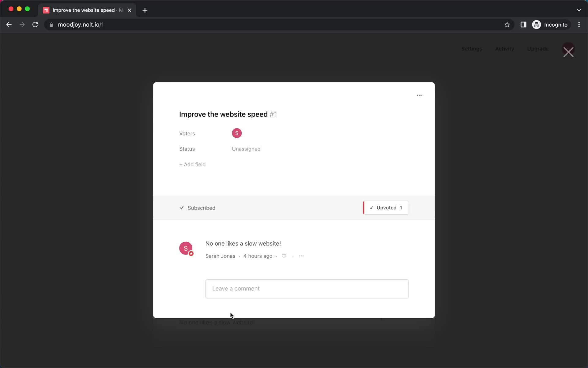Click the browser address bar URL

(x=81, y=24)
